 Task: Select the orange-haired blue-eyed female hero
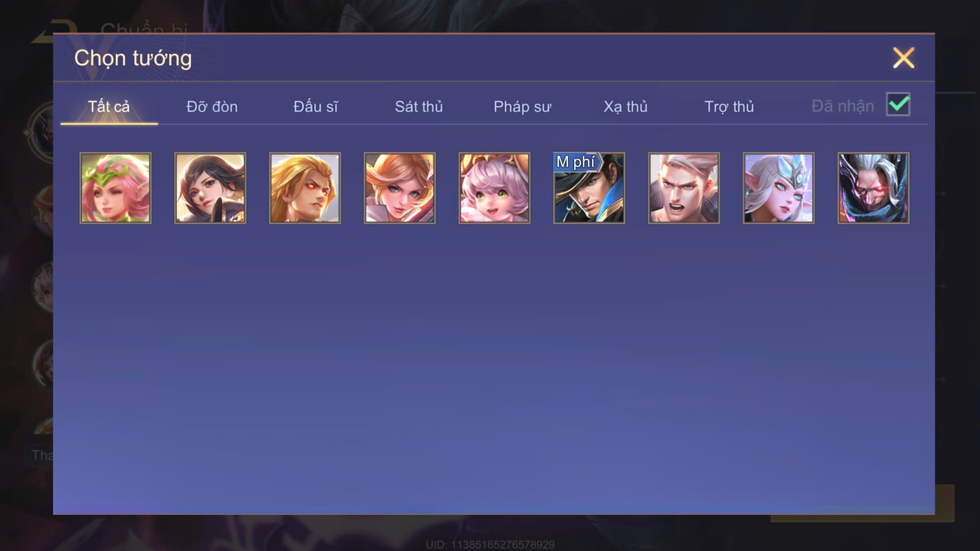point(399,188)
